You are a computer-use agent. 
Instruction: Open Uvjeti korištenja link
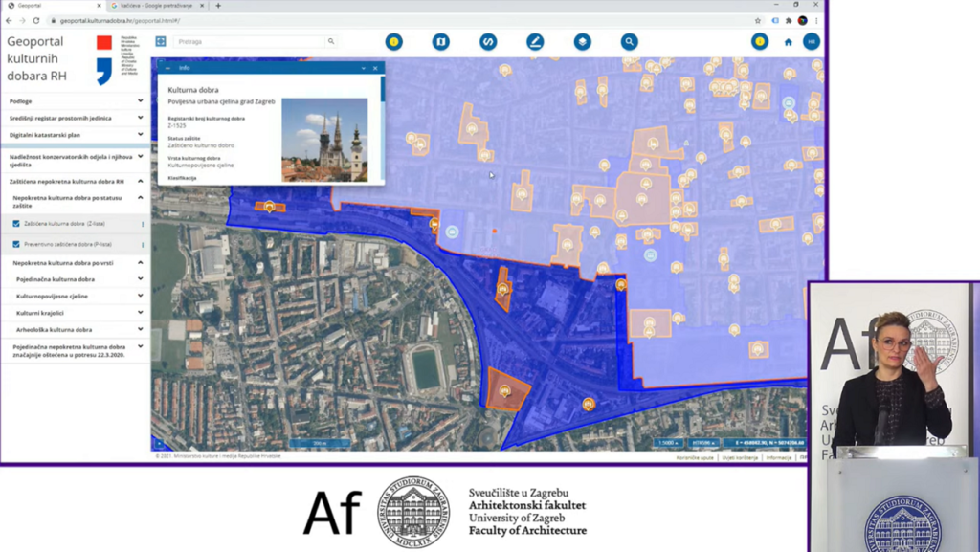740,457
